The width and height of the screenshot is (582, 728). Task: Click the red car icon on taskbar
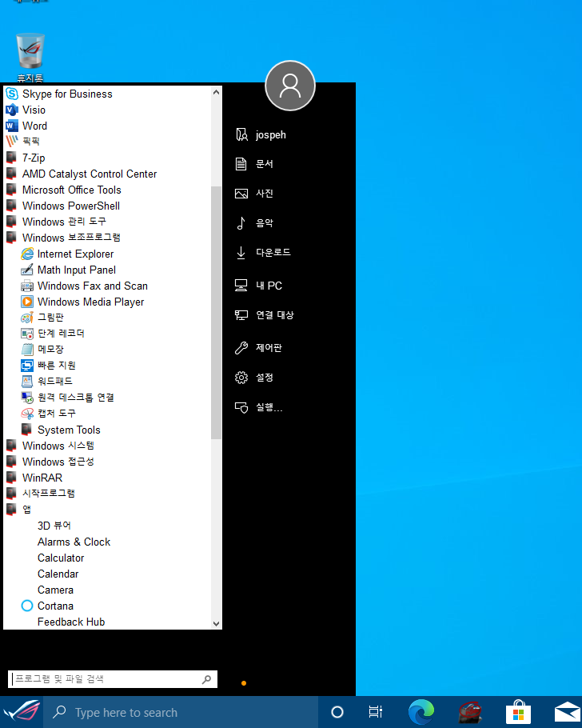pos(470,712)
